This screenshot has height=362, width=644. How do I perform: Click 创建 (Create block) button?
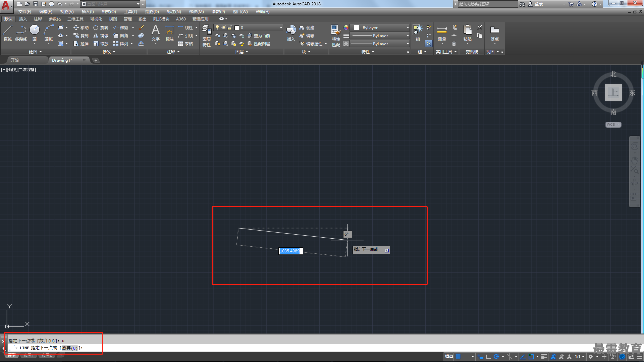307,28
